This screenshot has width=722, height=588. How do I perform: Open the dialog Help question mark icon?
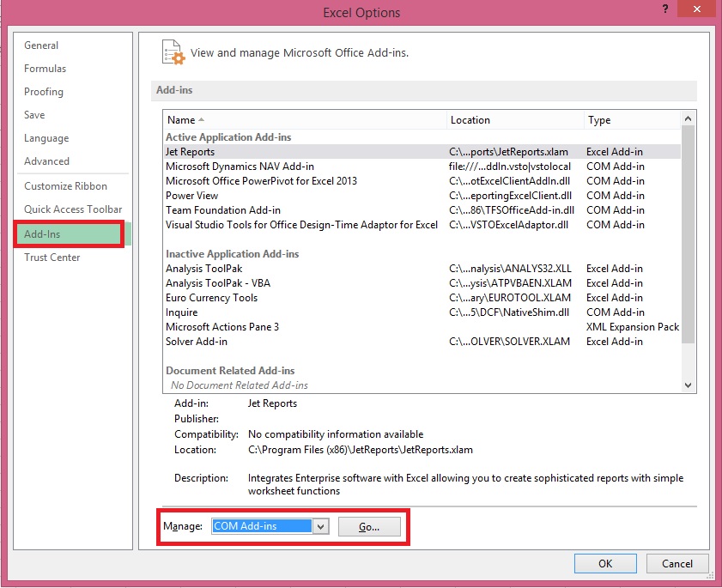click(x=664, y=9)
